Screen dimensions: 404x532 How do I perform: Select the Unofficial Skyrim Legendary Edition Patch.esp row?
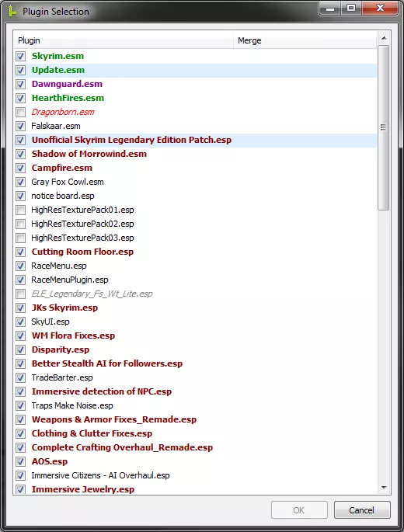coord(195,140)
